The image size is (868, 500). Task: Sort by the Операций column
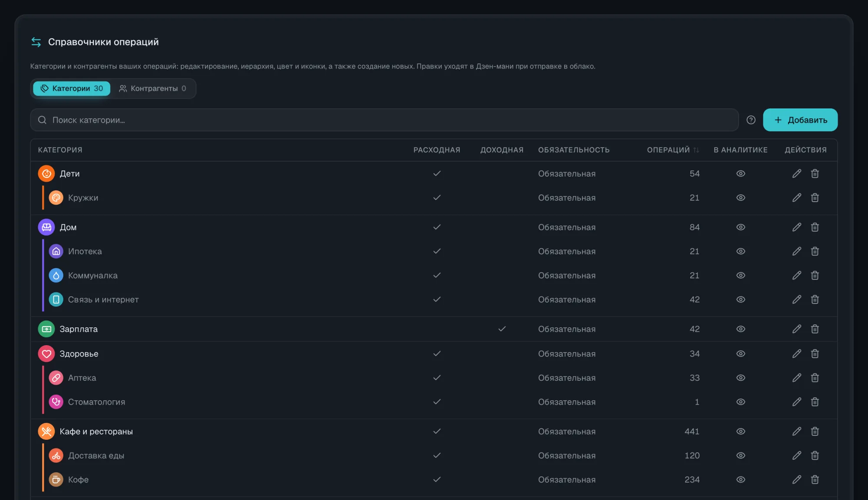pos(673,150)
